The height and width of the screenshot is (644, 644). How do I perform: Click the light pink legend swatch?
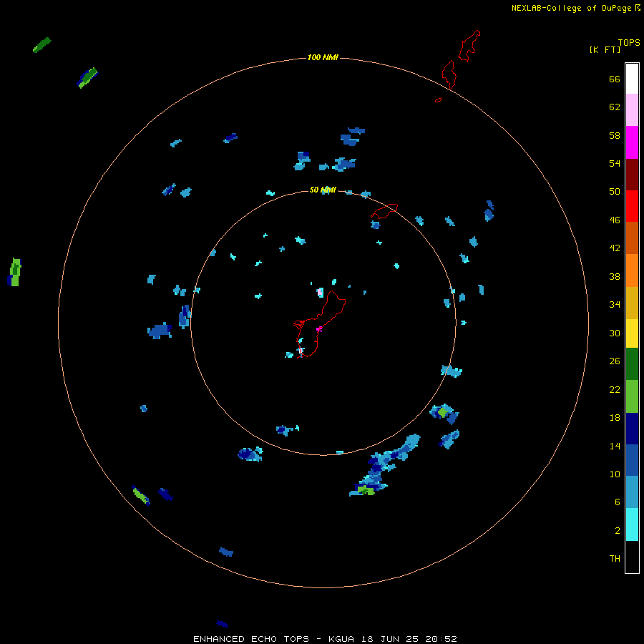(632, 109)
